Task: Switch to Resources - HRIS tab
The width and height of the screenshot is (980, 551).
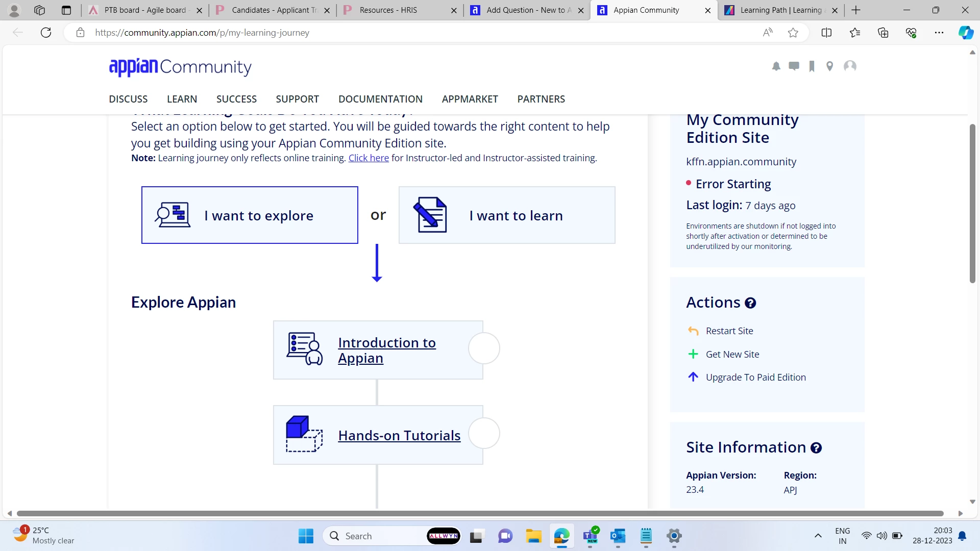Action: (x=400, y=10)
